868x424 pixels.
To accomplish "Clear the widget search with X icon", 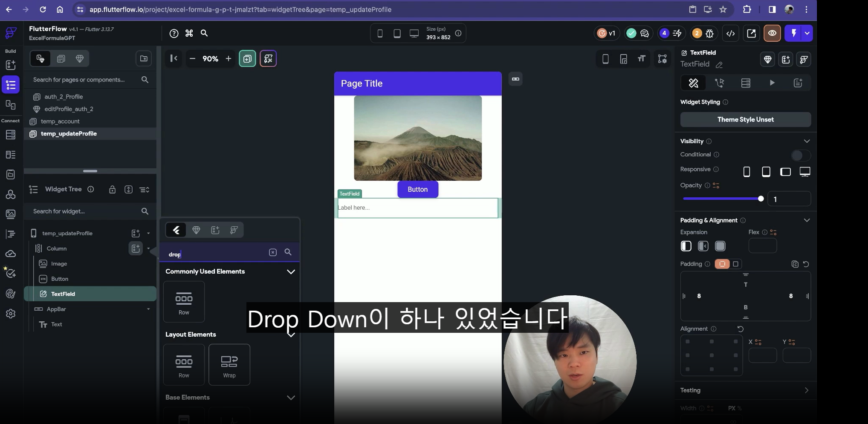I will 273,252.
